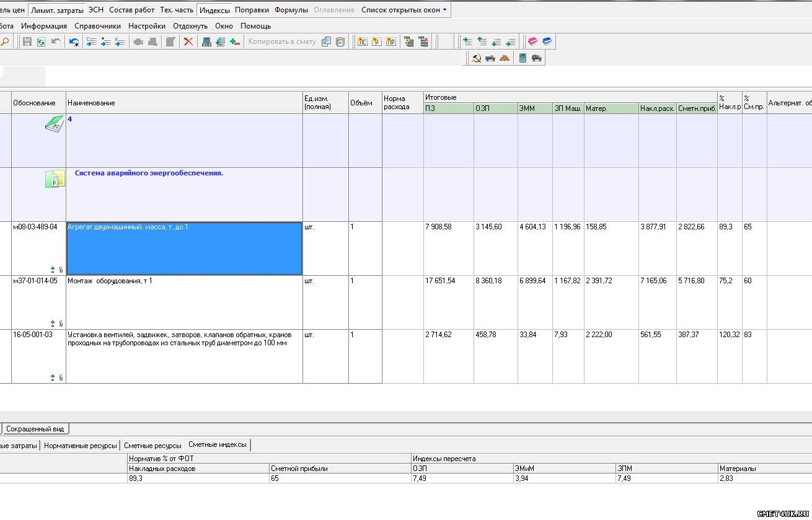Click the hammer and sickle icon
This screenshot has width=812, height=520.
click(476, 58)
